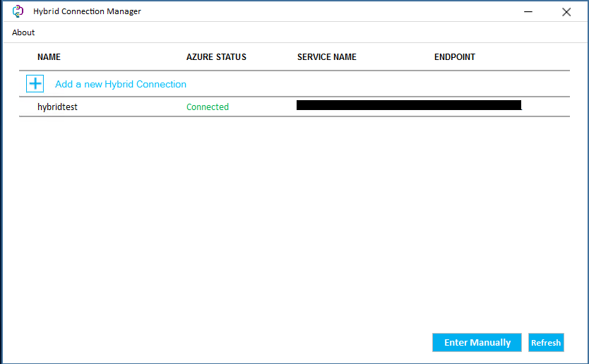
Task: Click the SERVICE NAME column header
Action: pyautogui.click(x=327, y=57)
